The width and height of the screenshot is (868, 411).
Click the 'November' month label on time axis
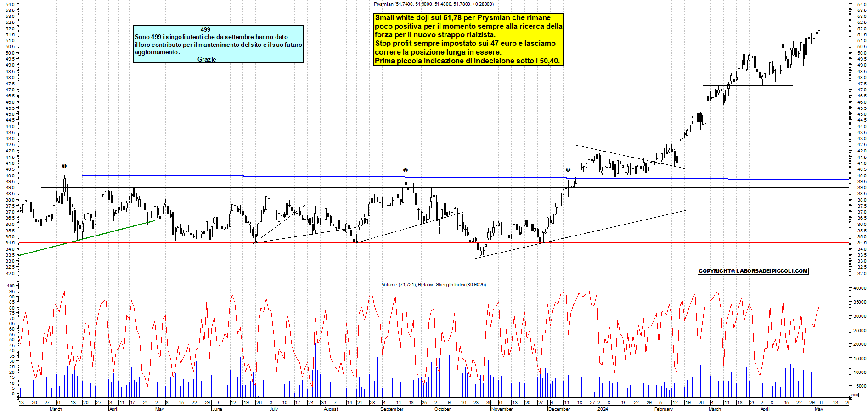click(502, 408)
